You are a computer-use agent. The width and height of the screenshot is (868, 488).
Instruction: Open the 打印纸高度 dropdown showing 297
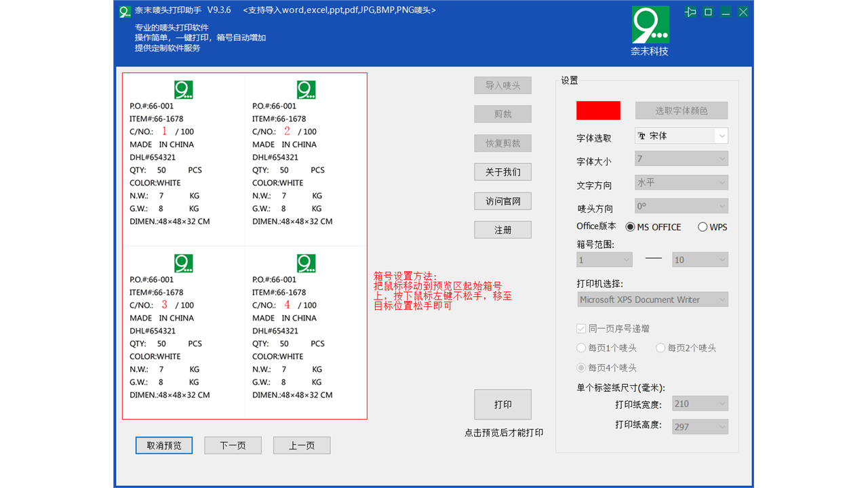coord(700,426)
